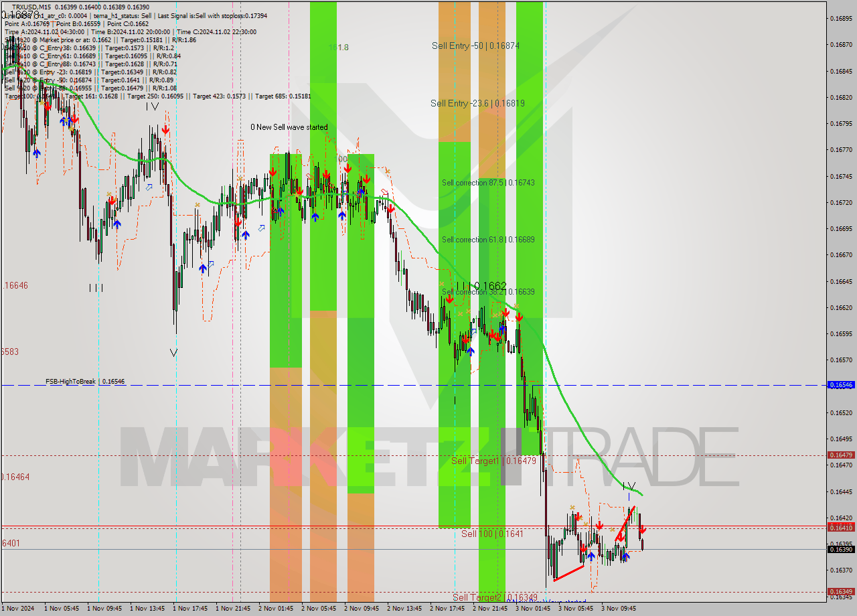This screenshot has height=616, width=857.
Task: Click the 0.16595 price scale value
Action: pyautogui.click(x=841, y=333)
